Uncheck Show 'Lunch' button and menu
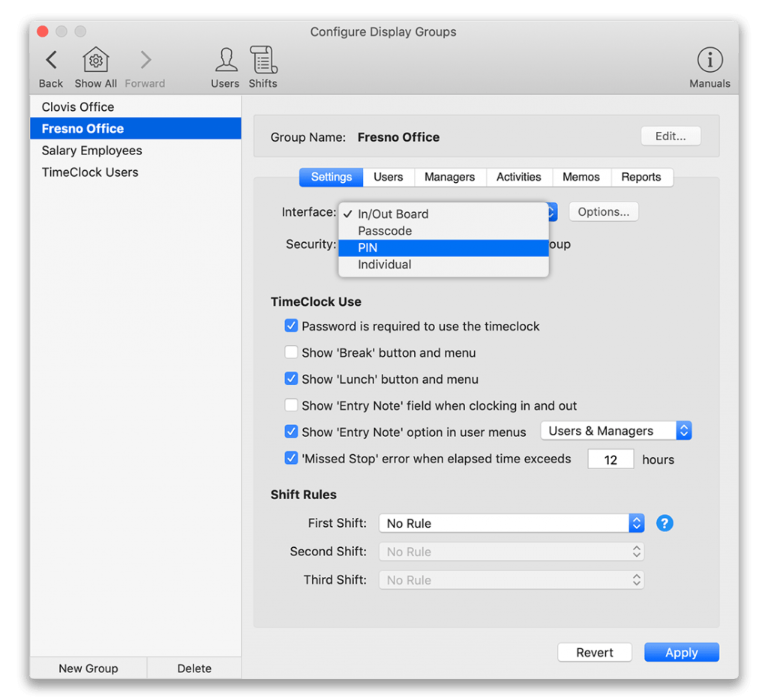Screen dimensions: 768x700 291,378
